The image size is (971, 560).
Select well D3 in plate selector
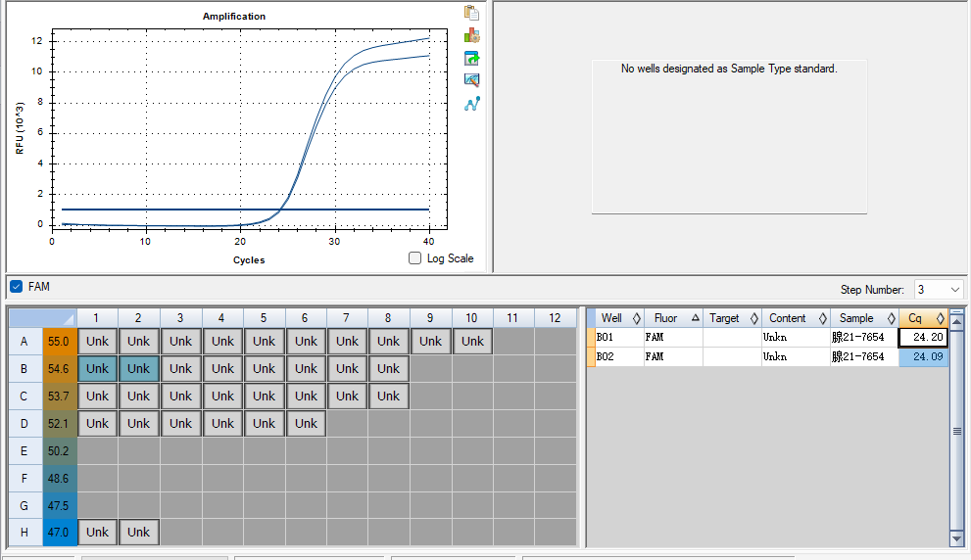(181, 423)
